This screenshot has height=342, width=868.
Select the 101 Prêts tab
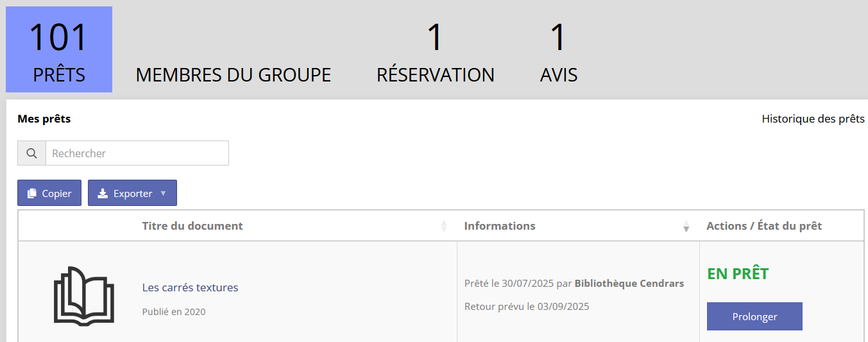pos(59,50)
